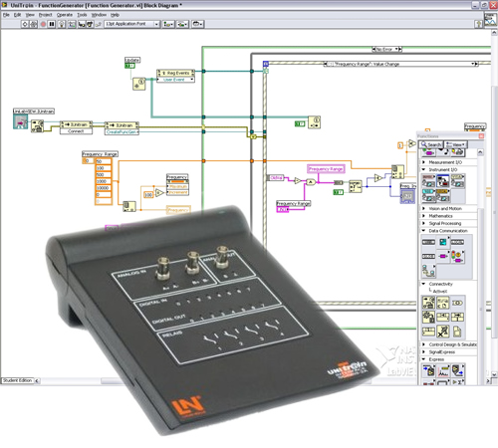Click the traffic light synchronization icon

(457, 257)
